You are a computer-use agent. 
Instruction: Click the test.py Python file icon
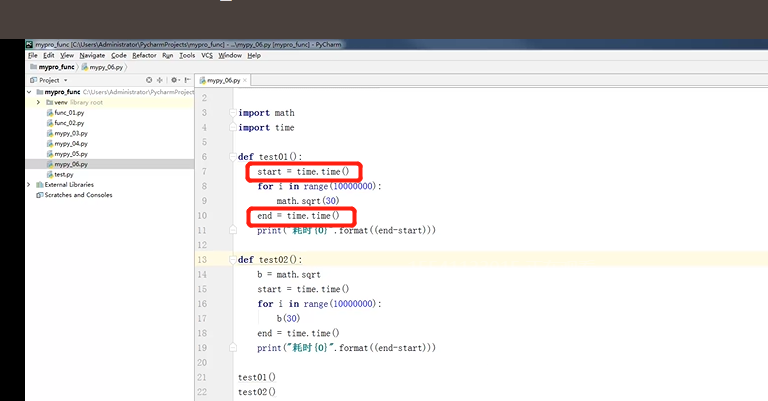click(x=49, y=174)
